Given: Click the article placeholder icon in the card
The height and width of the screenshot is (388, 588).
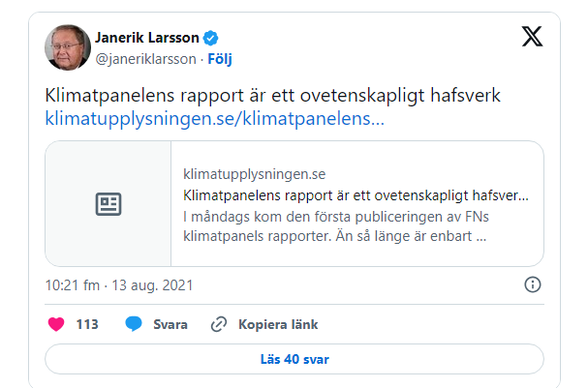Looking at the screenshot, I should (x=108, y=204).
